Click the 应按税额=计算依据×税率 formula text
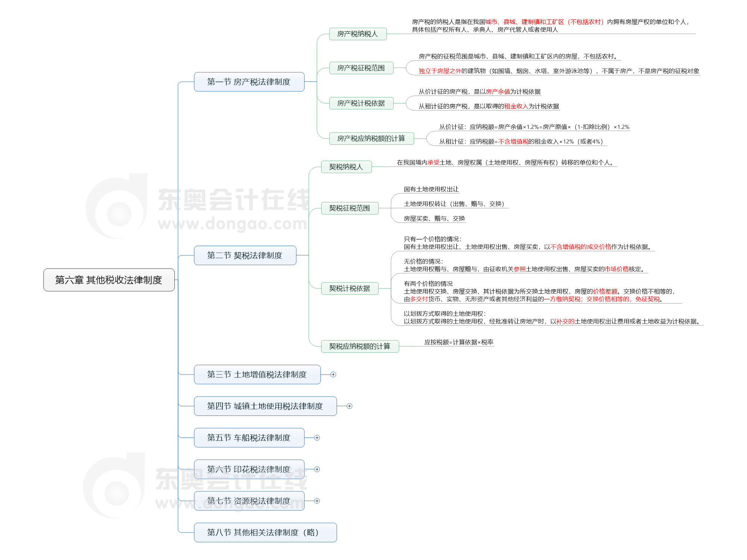The image size is (747, 560). 458,342
